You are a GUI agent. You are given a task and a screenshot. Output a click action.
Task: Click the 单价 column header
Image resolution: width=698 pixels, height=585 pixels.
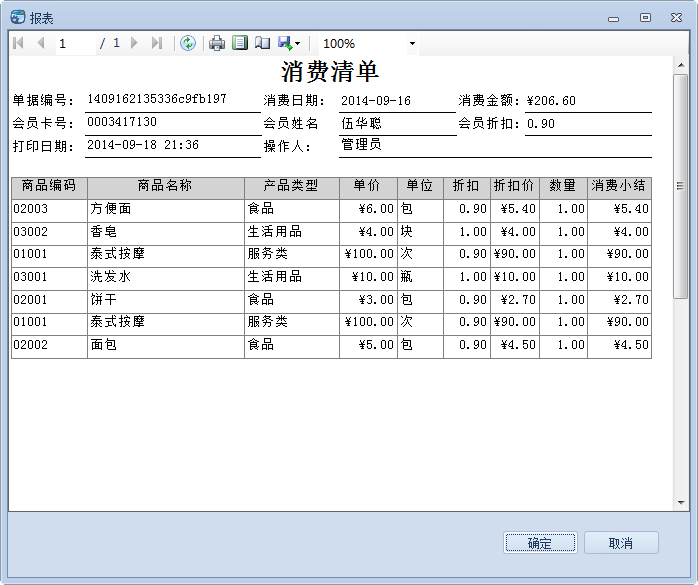[368, 188]
